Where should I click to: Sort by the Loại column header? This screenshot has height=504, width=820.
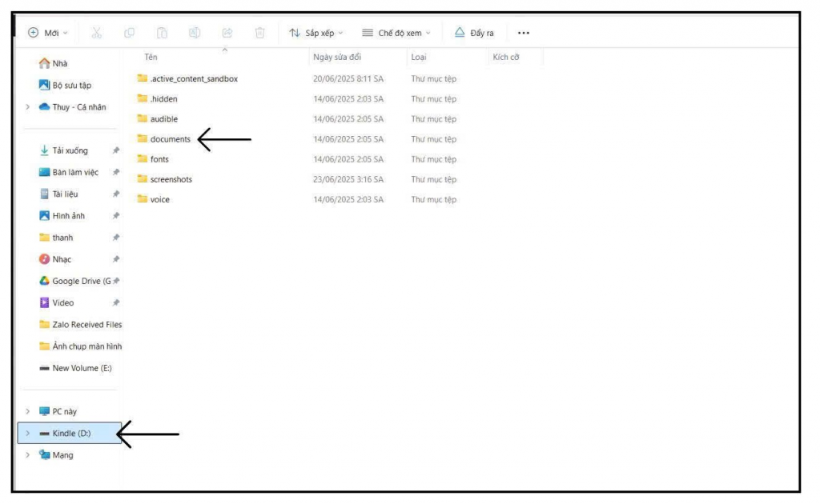(x=418, y=57)
